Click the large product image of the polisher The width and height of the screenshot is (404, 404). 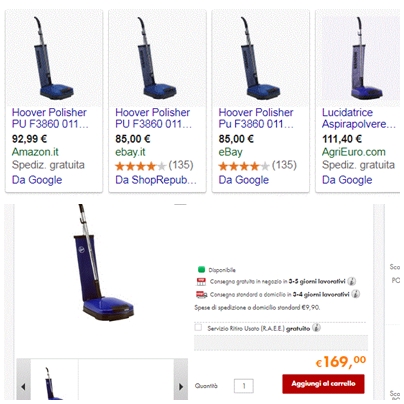pos(100,262)
